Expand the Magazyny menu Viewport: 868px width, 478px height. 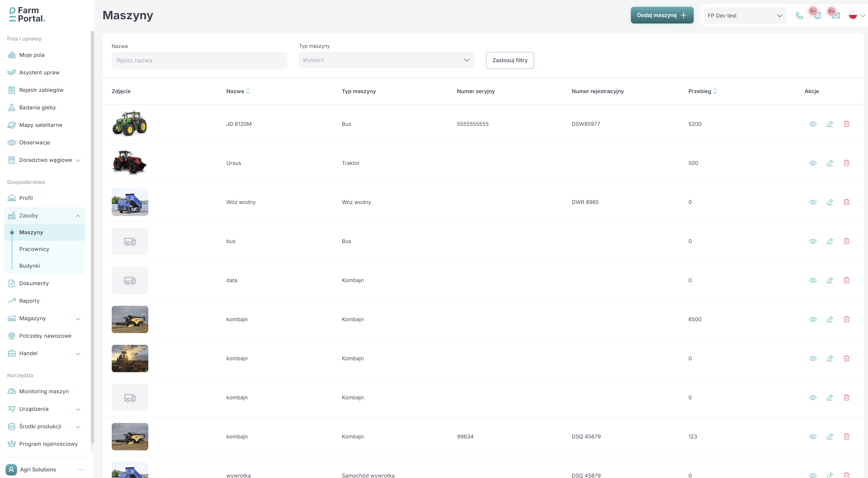click(x=78, y=319)
